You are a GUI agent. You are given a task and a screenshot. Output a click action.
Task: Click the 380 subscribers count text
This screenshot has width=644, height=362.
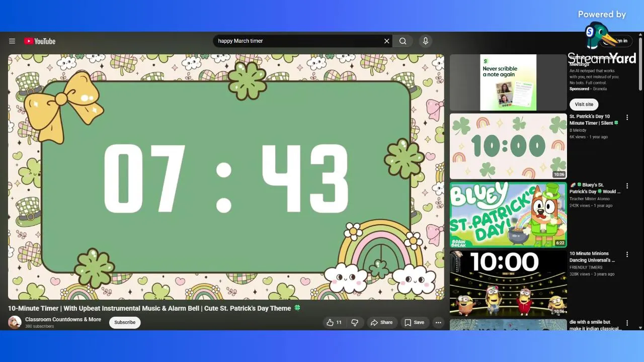tap(40, 326)
